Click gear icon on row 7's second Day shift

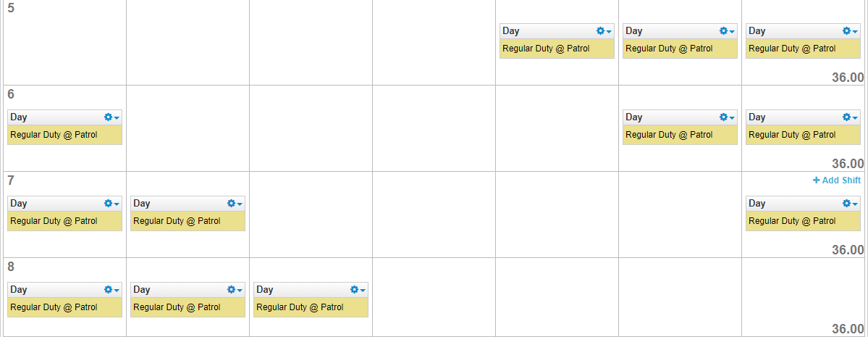coord(231,204)
